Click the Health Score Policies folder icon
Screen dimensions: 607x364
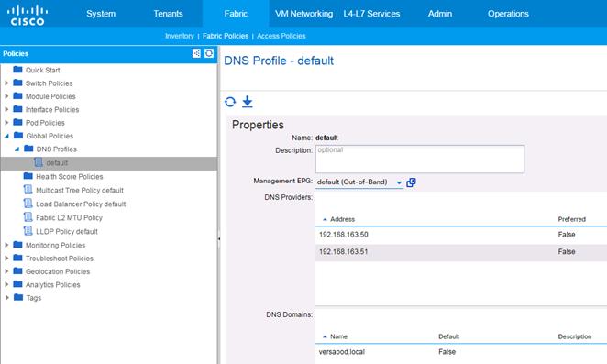click(28, 176)
